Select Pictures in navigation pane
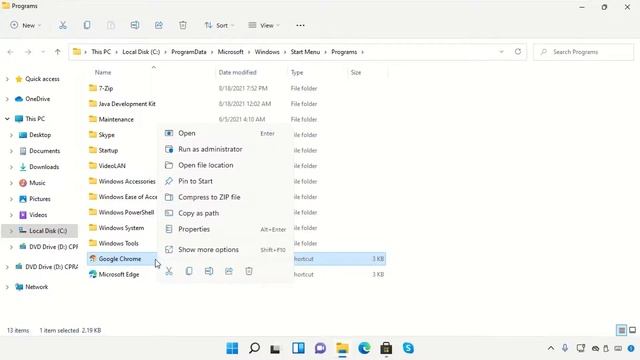The height and width of the screenshot is (360, 640). [40, 199]
